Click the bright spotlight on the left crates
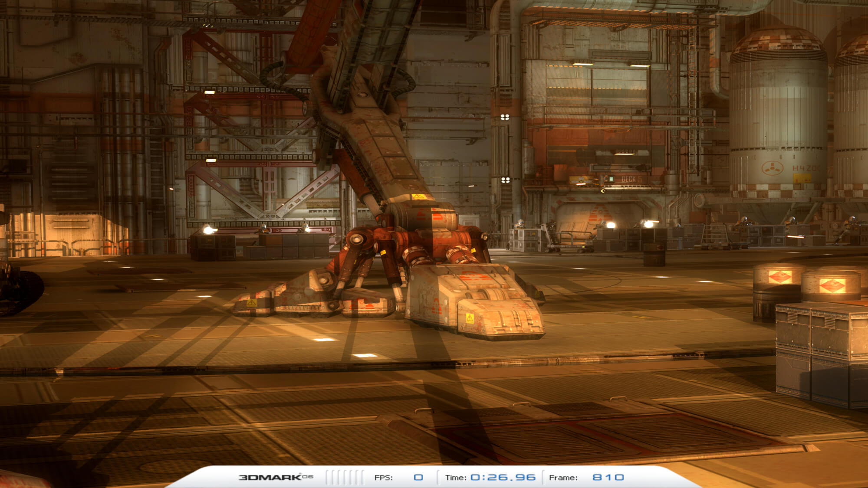This screenshot has width=868, height=488. pyautogui.click(x=208, y=230)
